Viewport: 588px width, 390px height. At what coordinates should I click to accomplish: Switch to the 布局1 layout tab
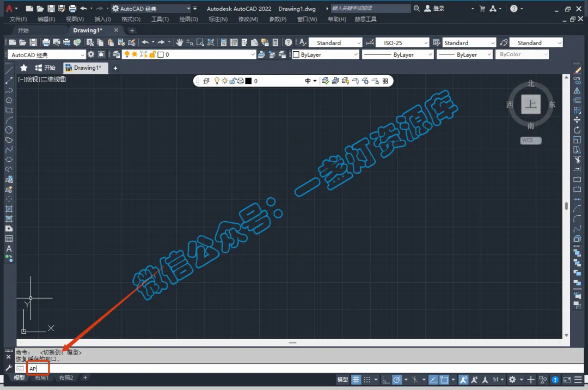pyautogui.click(x=41, y=377)
